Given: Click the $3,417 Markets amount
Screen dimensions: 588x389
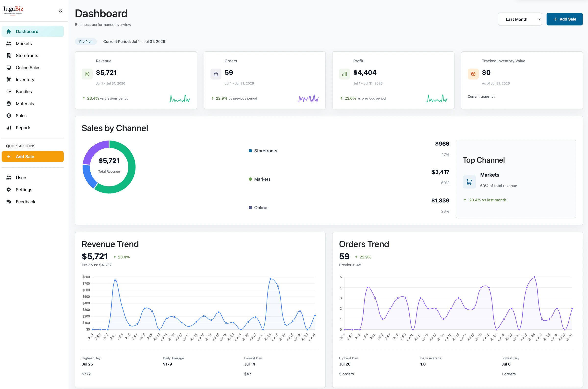Looking at the screenshot, I should click(440, 172).
